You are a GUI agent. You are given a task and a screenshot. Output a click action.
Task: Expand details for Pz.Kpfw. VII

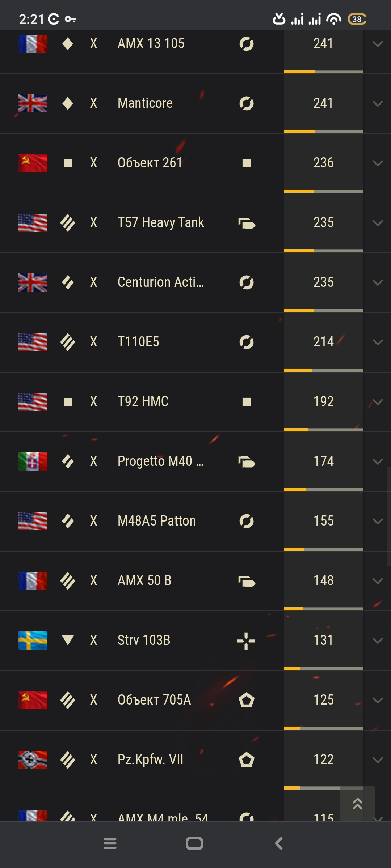[x=378, y=760]
